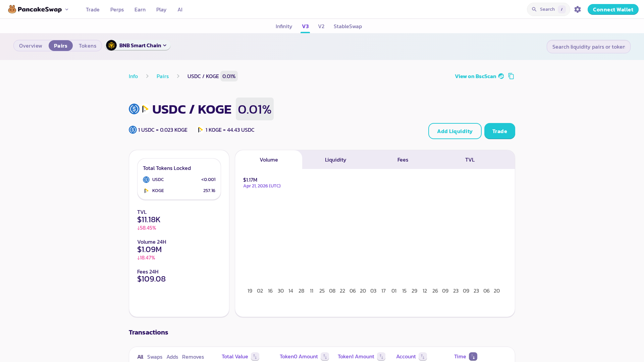Switch to the Infinity tab
This screenshot has height=362, width=644.
284,26
